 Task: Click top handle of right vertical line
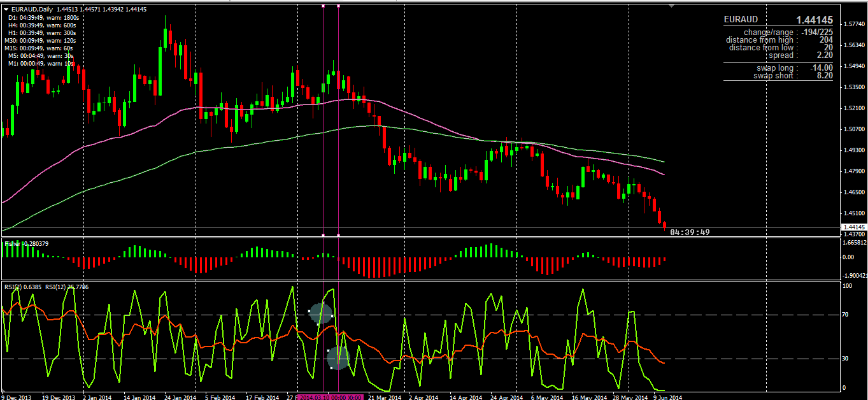[x=338, y=6]
